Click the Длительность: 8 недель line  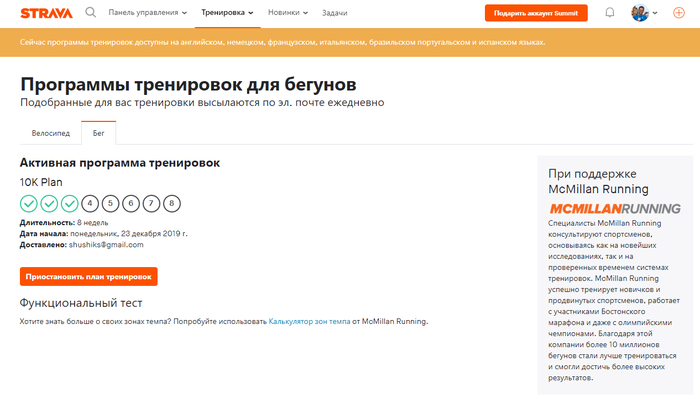point(64,222)
